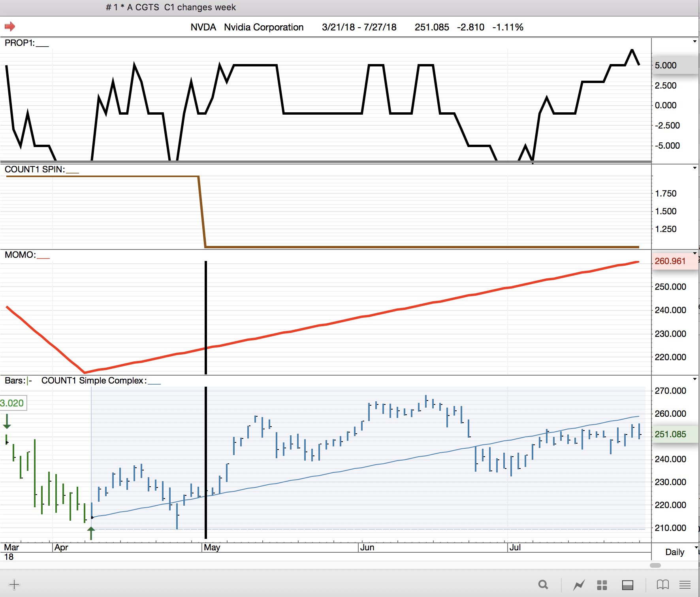The height and width of the screenshot is (597, 700).
Task: Click the MOMO indicator legend label
Action: tap(20, 255)
